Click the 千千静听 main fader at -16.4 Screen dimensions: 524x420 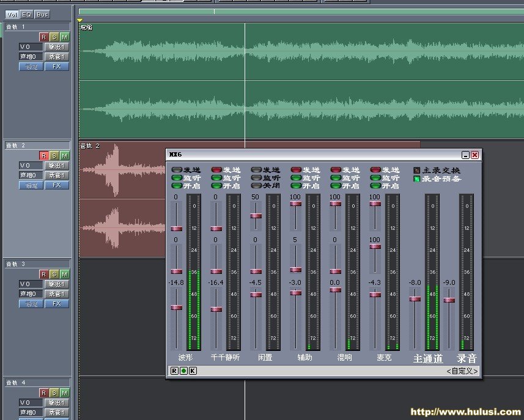pos(216,309)
